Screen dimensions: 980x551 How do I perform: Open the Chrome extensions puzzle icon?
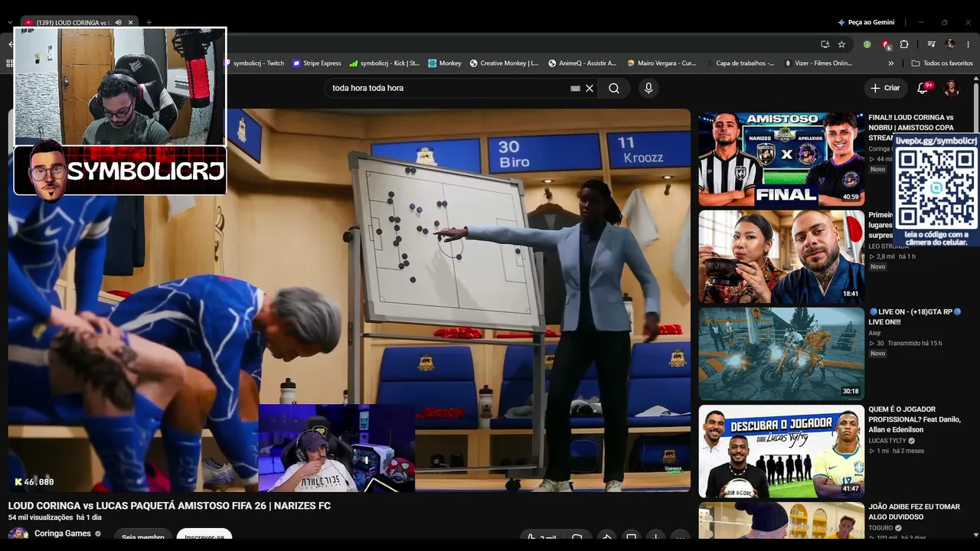pyautogui.click(x=904, y=44)
